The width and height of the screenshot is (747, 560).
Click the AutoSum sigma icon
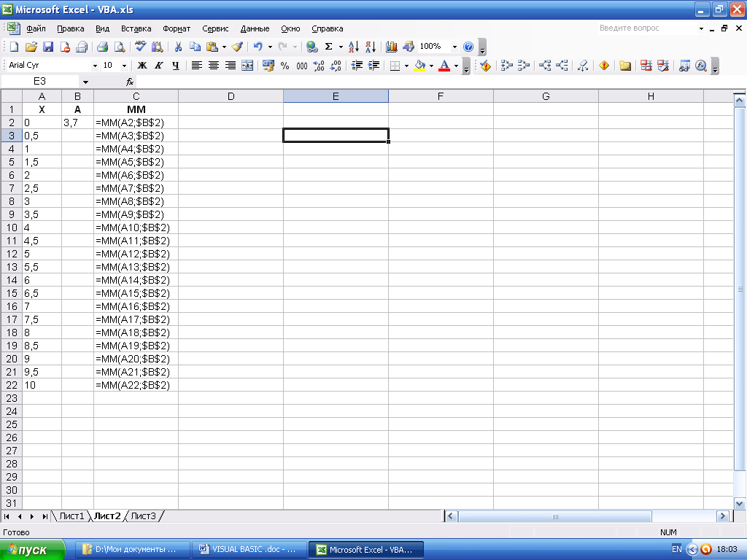click(x=329, y=47)
